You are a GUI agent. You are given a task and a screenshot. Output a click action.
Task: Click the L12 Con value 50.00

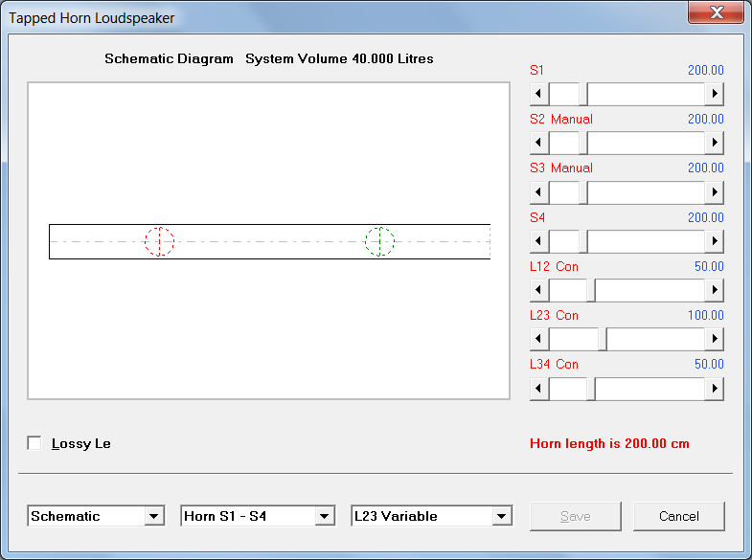tap(709, 266)
